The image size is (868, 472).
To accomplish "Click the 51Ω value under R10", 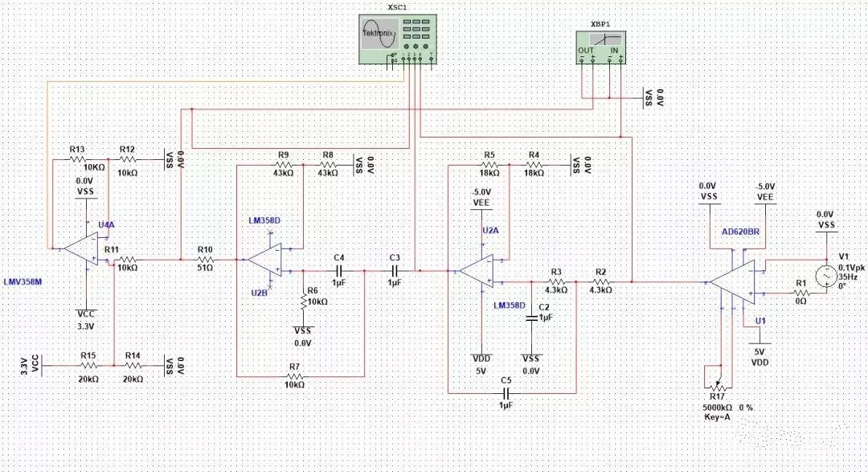I will (x=206, y=268).
